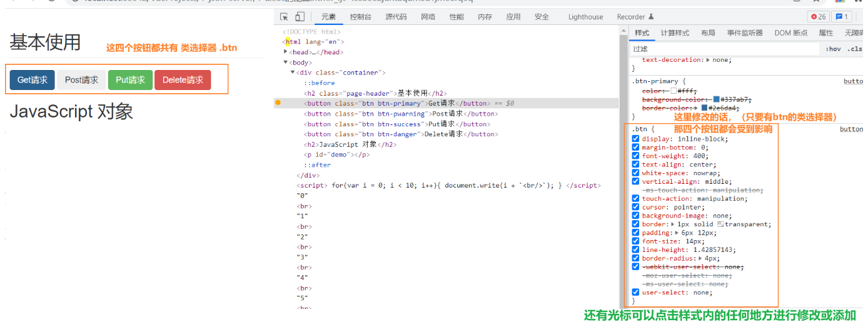Switch to the Lighthouse tab
The image size is (868, 322).
point(586,17)
